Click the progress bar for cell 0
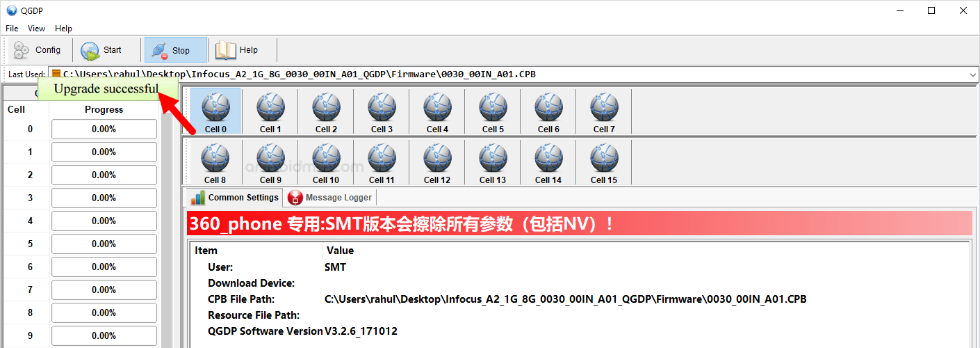Image resolution: width=980 pixels, height=348 pixels. 104,129
